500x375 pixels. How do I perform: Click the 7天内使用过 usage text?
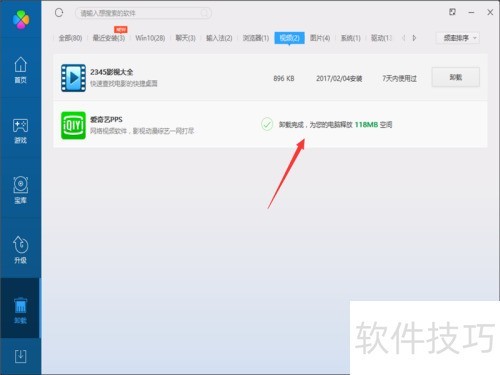399,79
